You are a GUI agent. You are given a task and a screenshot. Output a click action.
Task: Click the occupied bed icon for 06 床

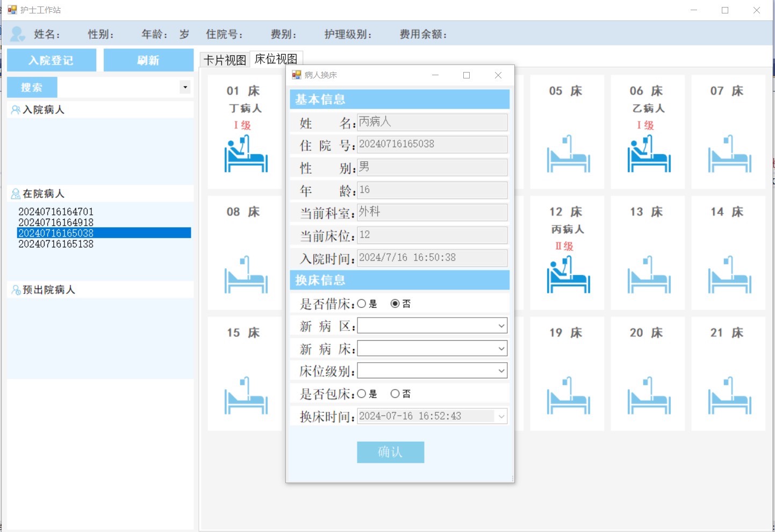pyautogui.click(x=649, y=154)
